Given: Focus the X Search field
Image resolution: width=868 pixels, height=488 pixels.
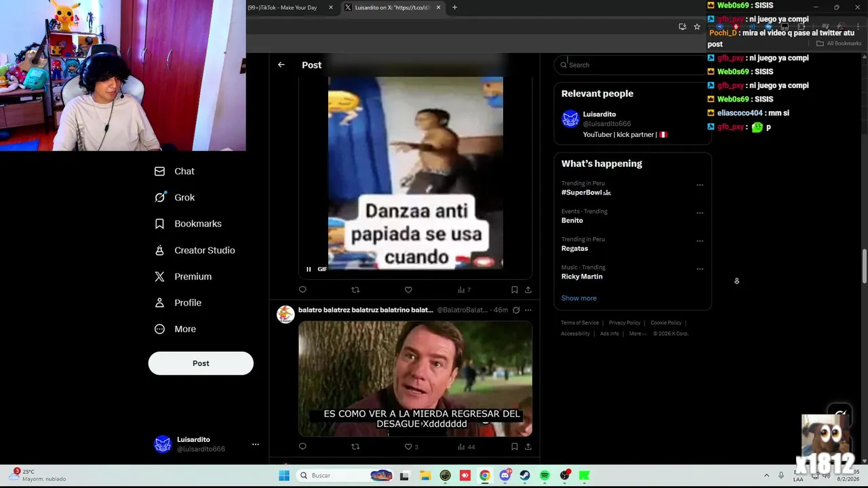Looking at the screenshot, I should (x=632, y=65).
